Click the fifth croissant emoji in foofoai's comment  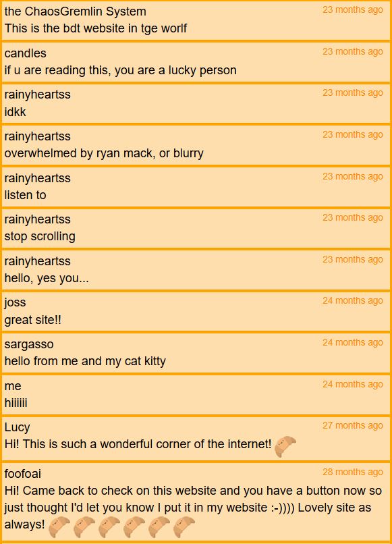pos(159,526)
